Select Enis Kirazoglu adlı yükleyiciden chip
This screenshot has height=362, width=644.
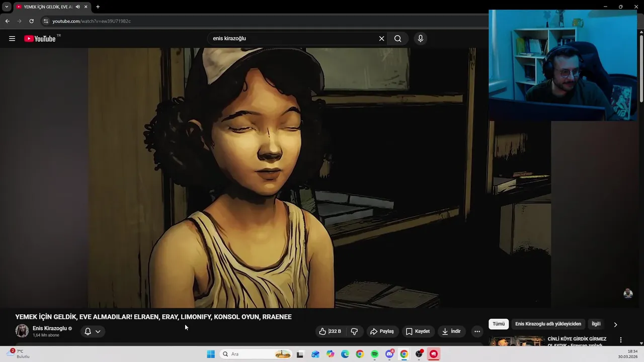point(548,324)
